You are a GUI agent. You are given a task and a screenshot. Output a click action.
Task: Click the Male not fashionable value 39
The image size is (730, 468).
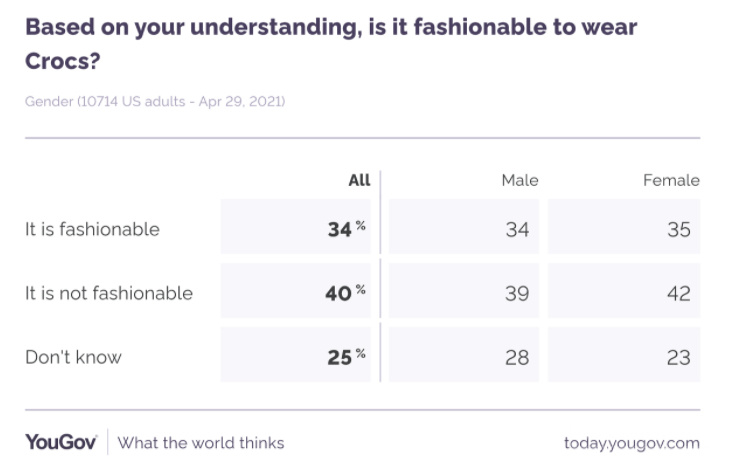(516, 293)
